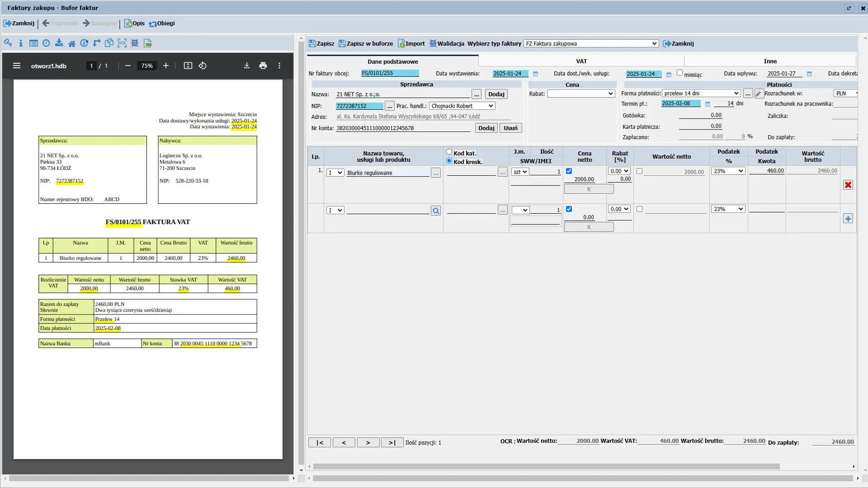Viewport: 868px width, 488px height.
Task: Toggle the miesiąc checkbox
Action: tap(679, 73)
